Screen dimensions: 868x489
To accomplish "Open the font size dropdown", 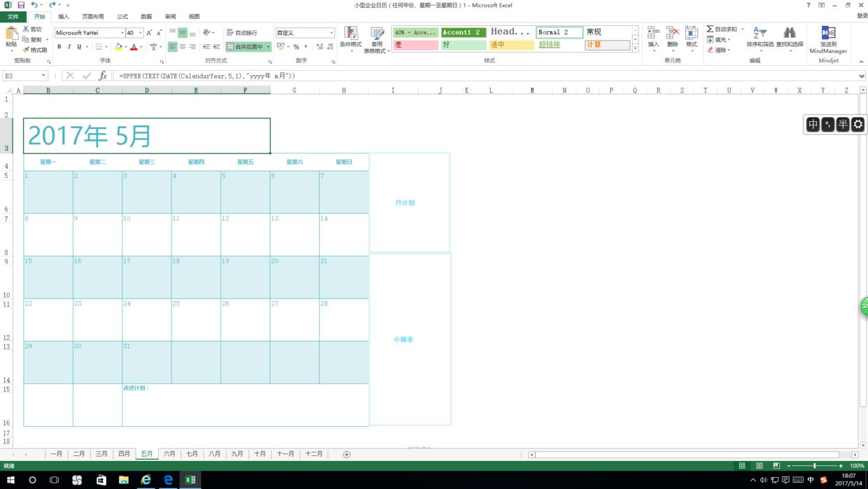I will [140, 33].
